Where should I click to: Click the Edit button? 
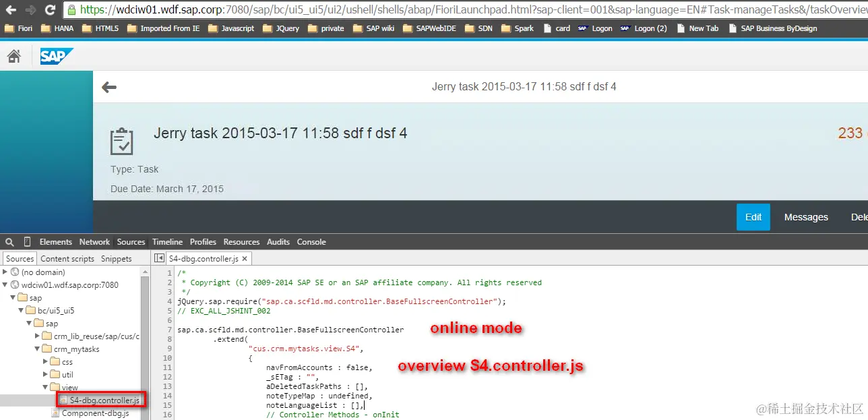click(753, 217)
